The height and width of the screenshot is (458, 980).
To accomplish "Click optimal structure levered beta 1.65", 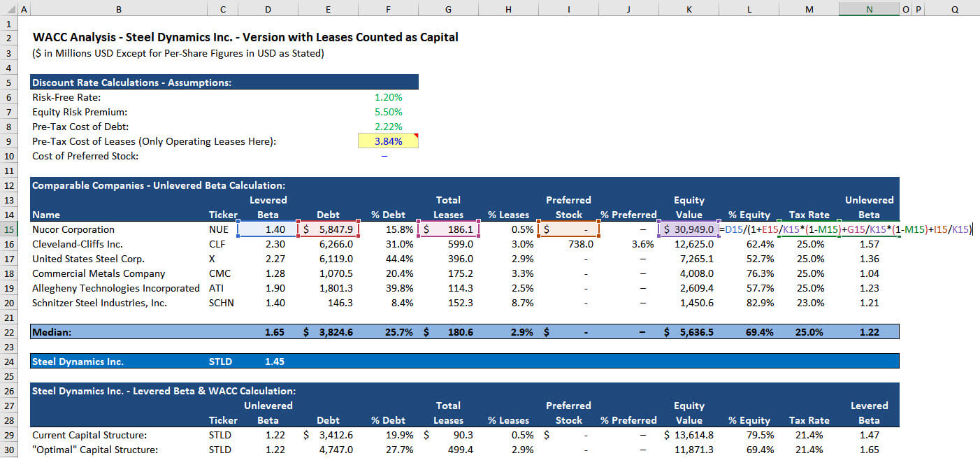I will (869, 450).
